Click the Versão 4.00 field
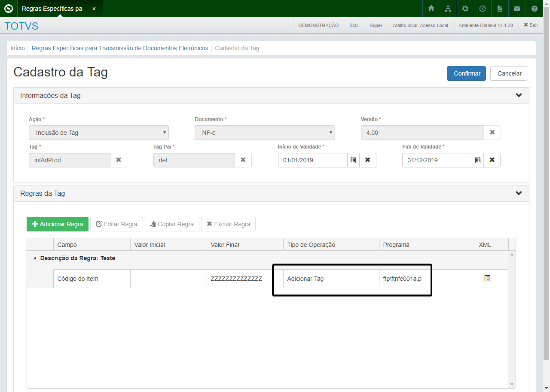Viewport: 550px width, 392px height. [x=422, y=133]
